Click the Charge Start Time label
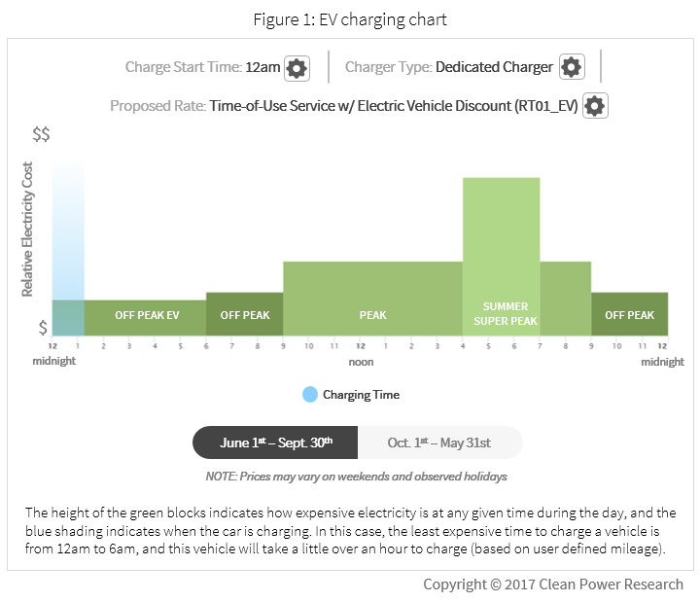 click(183, 67)
